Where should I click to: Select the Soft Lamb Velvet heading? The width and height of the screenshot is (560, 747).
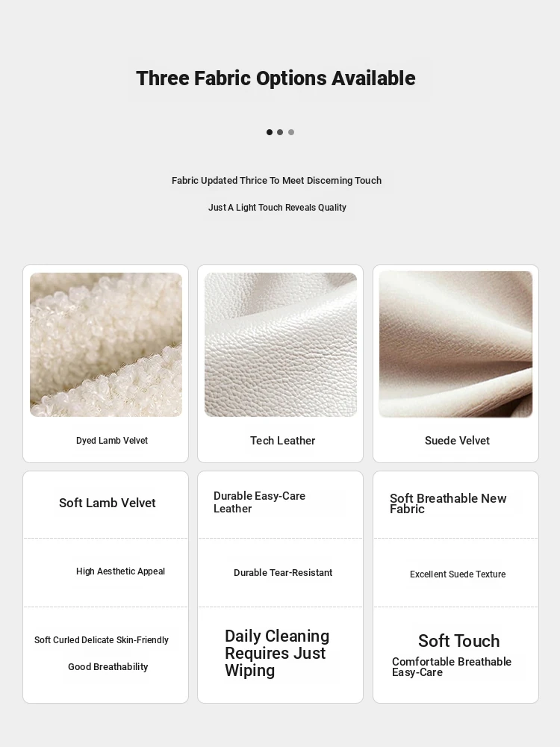[x=107, y=503]
